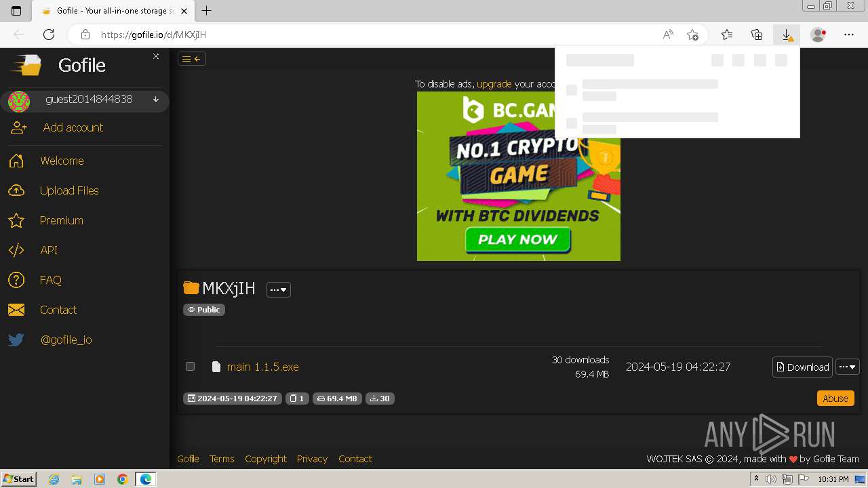Click the Public visibility badge
The image size is (868, 488).
[x=204, y=310]
